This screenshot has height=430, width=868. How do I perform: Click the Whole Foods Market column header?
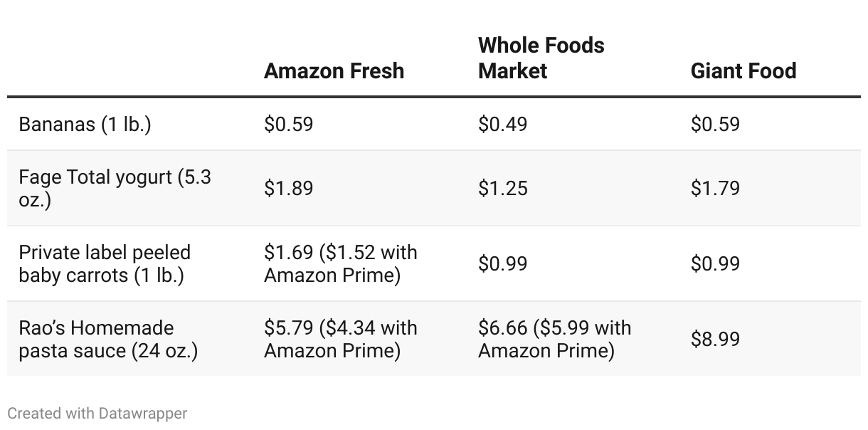(541, 58)
